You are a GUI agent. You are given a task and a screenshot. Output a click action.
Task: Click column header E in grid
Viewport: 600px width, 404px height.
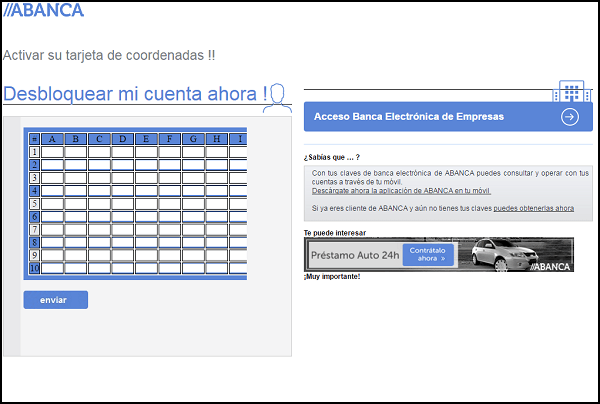pos(146,139)
